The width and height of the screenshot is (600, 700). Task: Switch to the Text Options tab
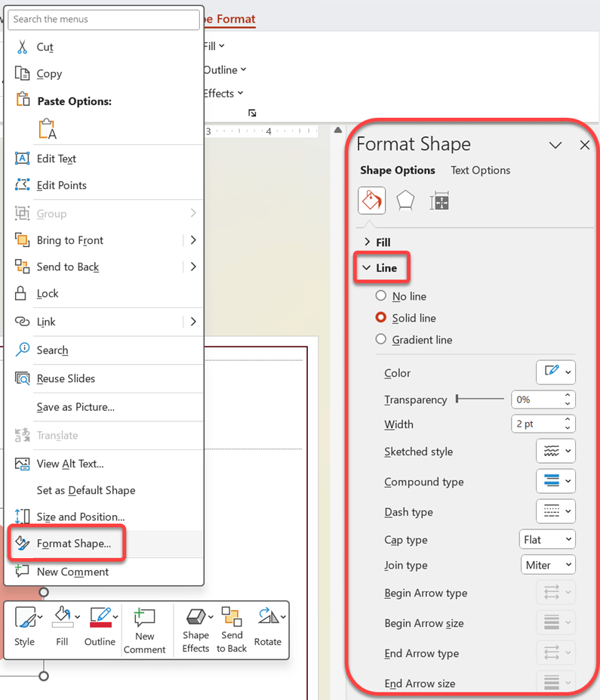click(x=480, y=170)
